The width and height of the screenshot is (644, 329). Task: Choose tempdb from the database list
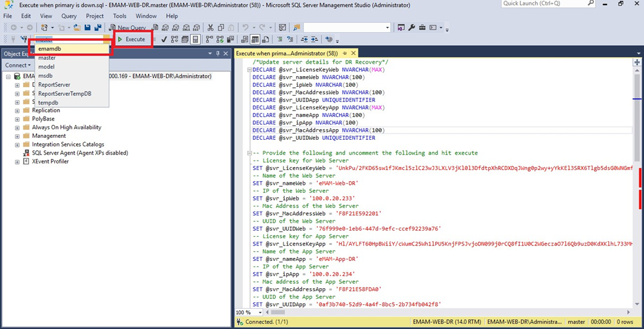[72, 102]
